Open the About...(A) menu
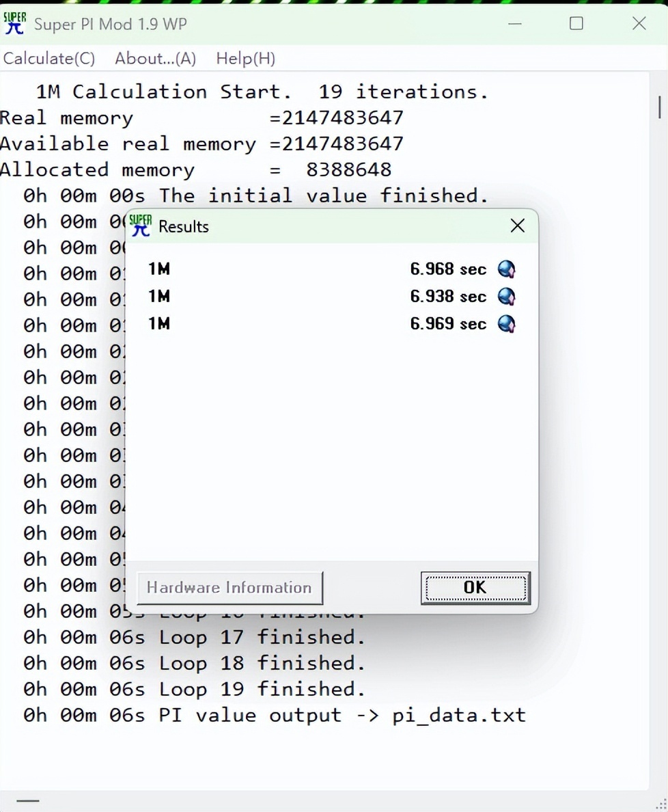The image size is (668, 812). click(x=155, y=59)
